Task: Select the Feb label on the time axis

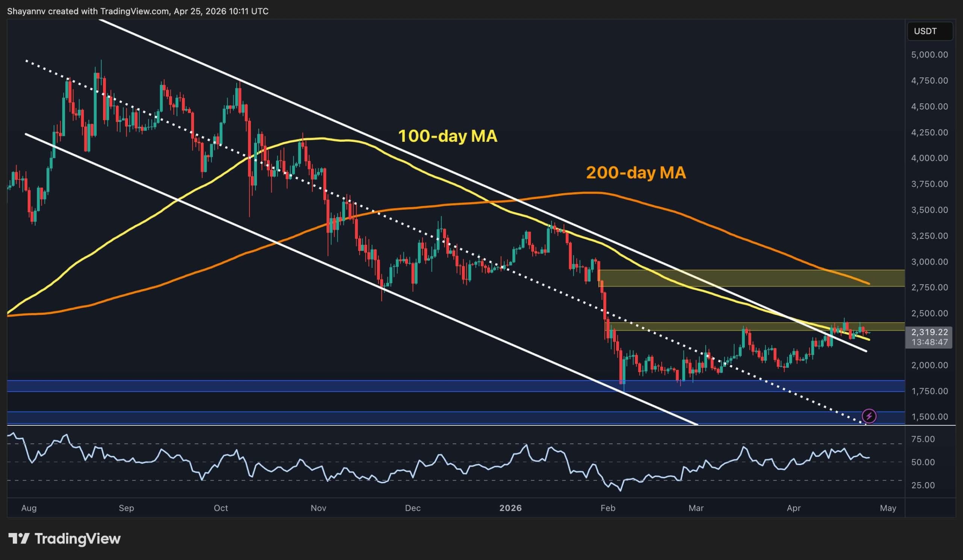Action: pos(608,508)
